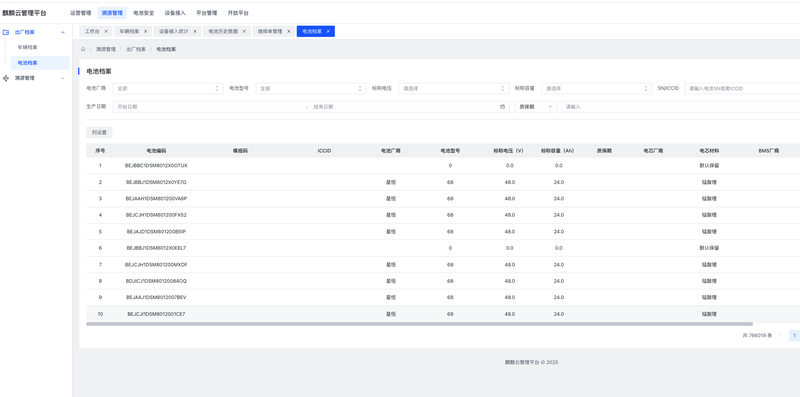Click the horizontal table scrollbar
The height and width of the screenshot is (397, 800).
tap(419, 324)
